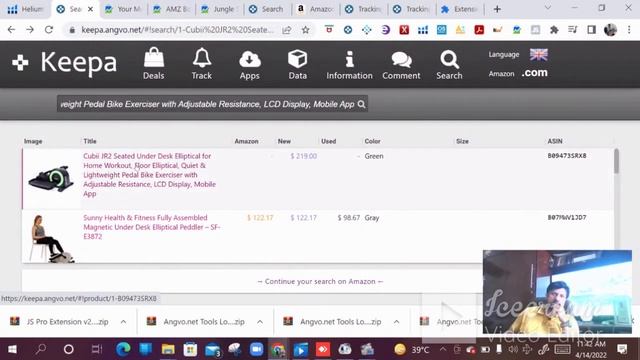640x360 pixels.
Task: Bookmark this page with star
Action: [305, 30]
